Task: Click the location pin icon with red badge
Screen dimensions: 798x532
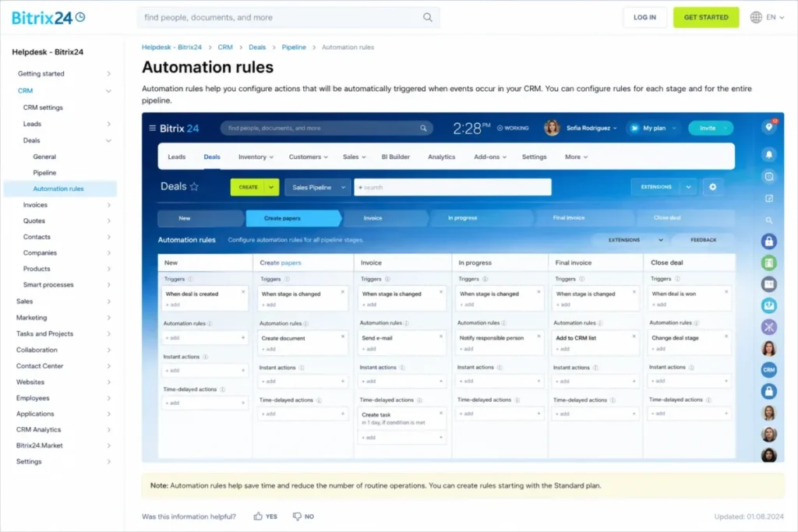Action: tap(769, 127)
